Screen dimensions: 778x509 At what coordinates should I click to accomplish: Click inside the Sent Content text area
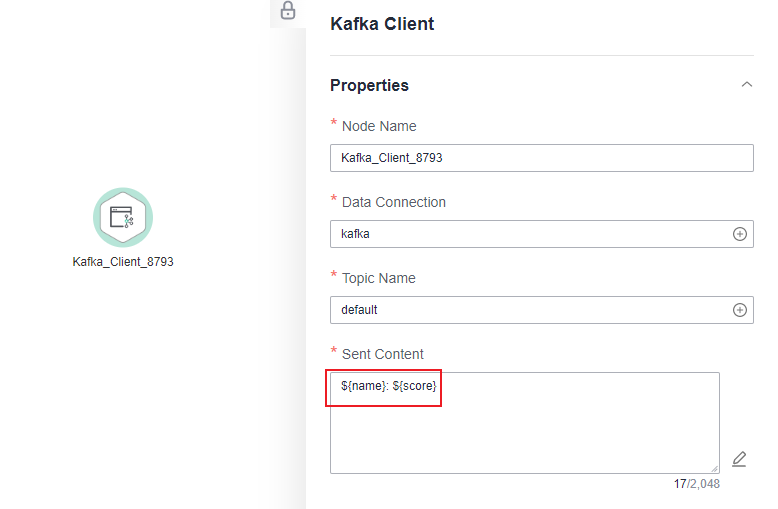(x=525, y=423)
